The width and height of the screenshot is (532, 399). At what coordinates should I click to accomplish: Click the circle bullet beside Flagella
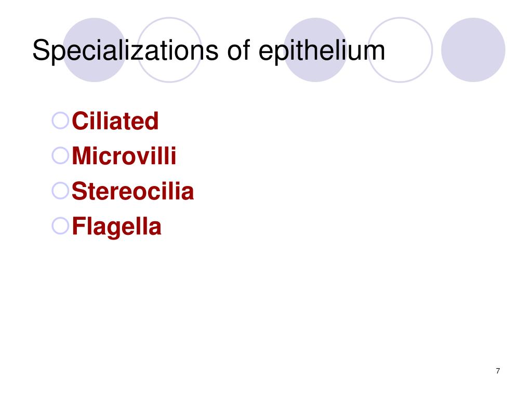pos(60,226)
